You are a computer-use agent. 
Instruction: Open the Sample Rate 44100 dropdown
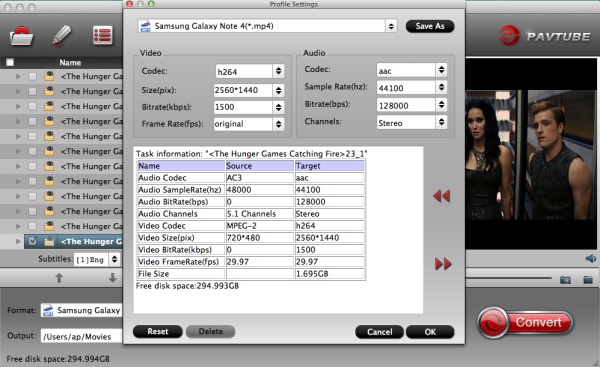coord(441,88)
